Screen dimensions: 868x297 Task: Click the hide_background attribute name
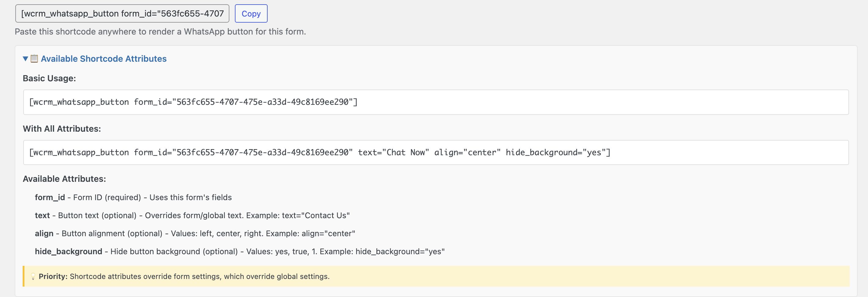point(69,251)
